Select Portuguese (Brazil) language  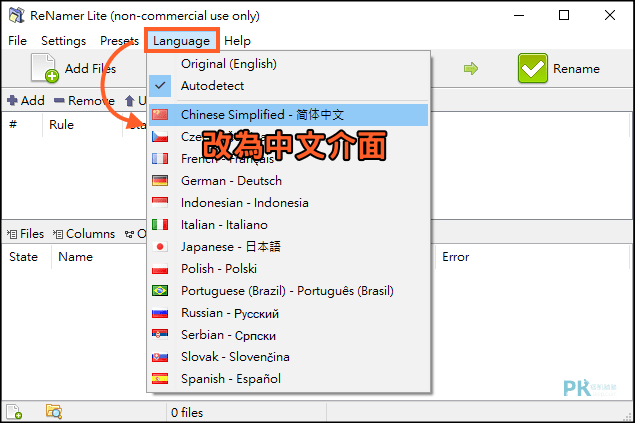click(288, 291)
